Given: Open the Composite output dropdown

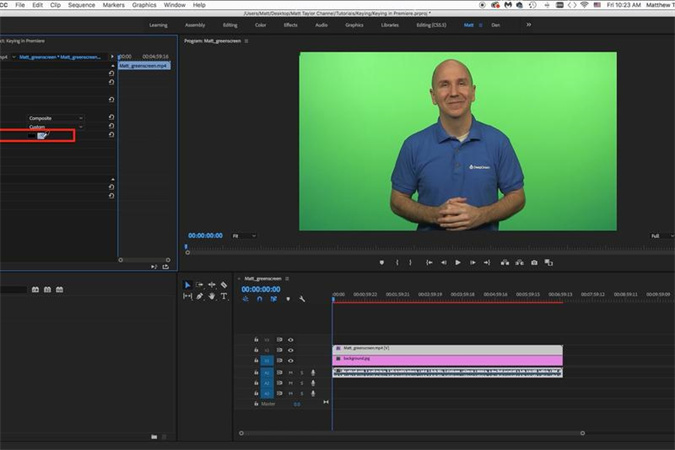Looking at the screenshot, I should pyautogui.click(x=55, y=118).
